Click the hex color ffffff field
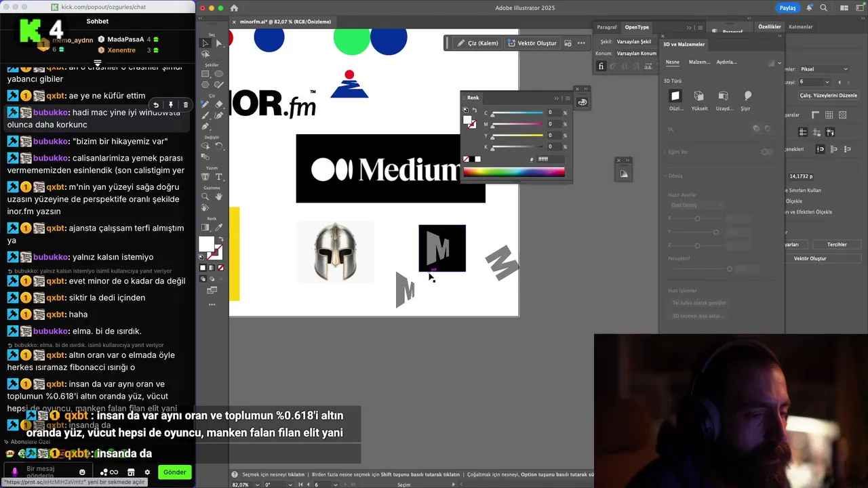Image resolution: width=868 pixels, height=488 pixels. [x=550, y=159]
